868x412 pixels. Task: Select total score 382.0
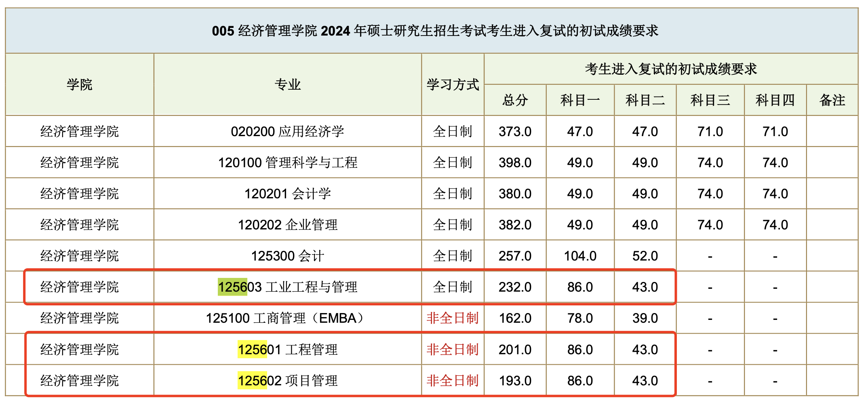[515, 225]
